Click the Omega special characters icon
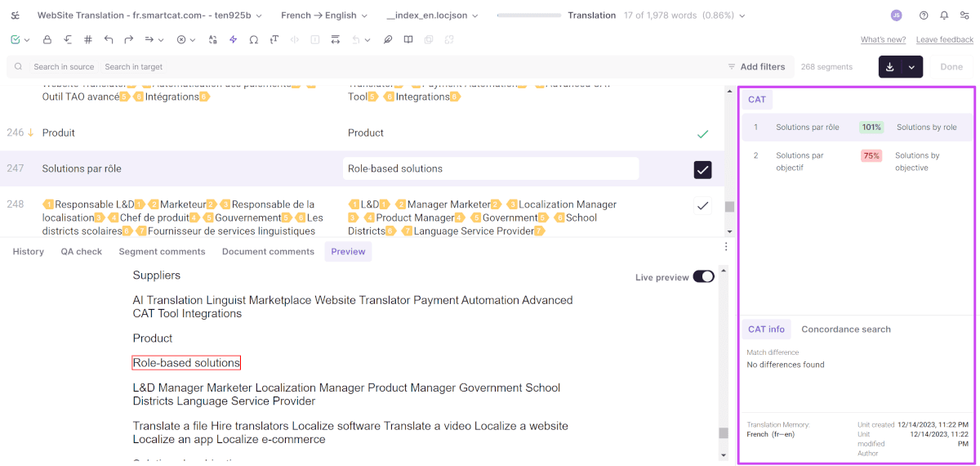 (253, 39)
